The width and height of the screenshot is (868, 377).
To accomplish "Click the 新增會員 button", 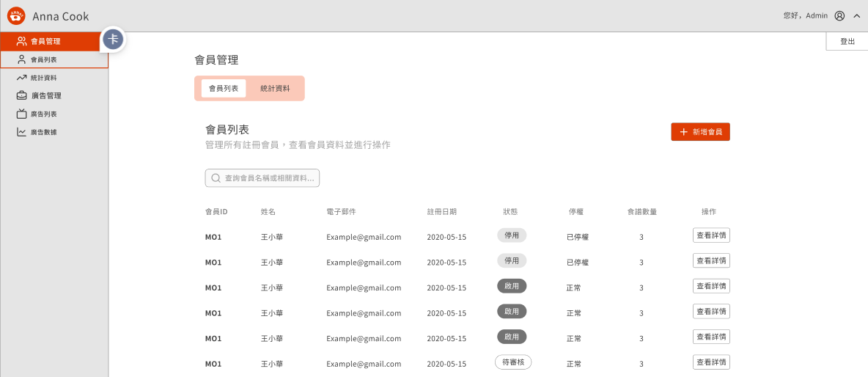I will tap(700, 132).
